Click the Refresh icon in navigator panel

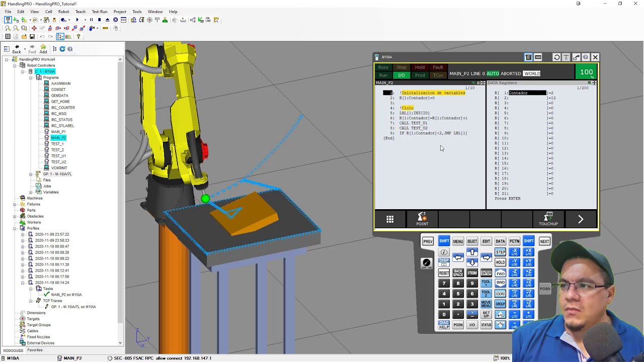[x=62, y=49]
